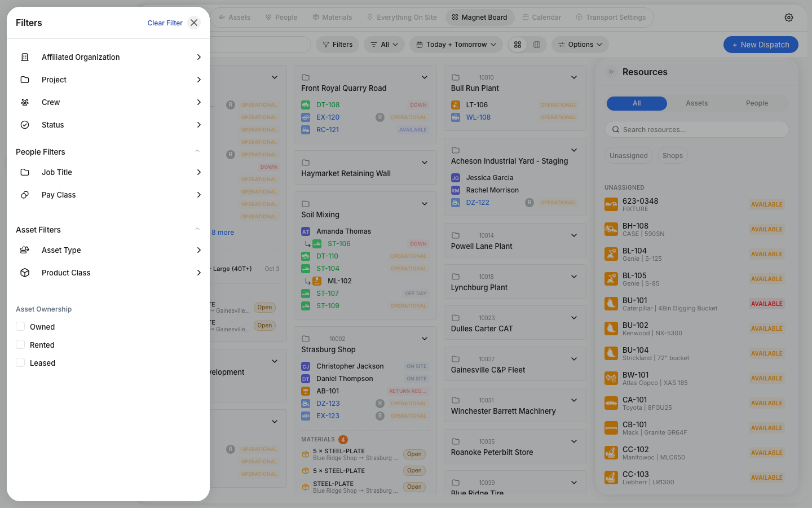This screenshot has width=812, height=508.
Task: Expand the Project filter chevron
Action: [x=198, y=80]
